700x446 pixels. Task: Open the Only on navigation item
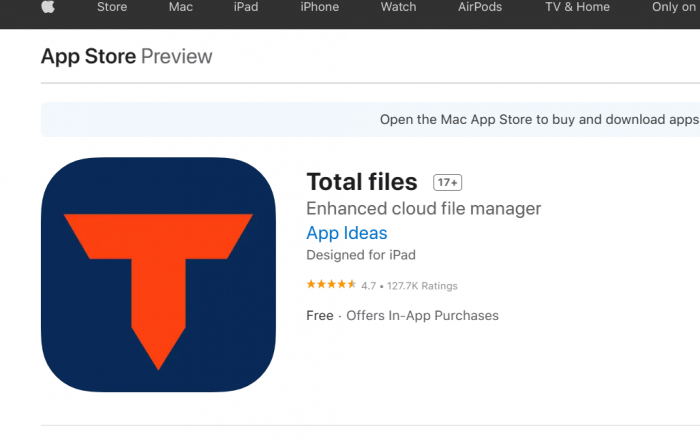pyautogui.click(x=675, y=7)
